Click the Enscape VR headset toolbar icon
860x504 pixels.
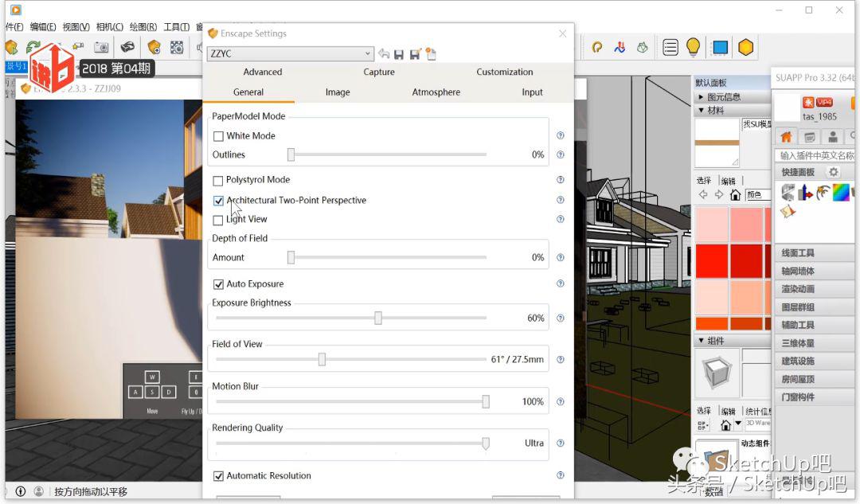(x=127, y=48)
